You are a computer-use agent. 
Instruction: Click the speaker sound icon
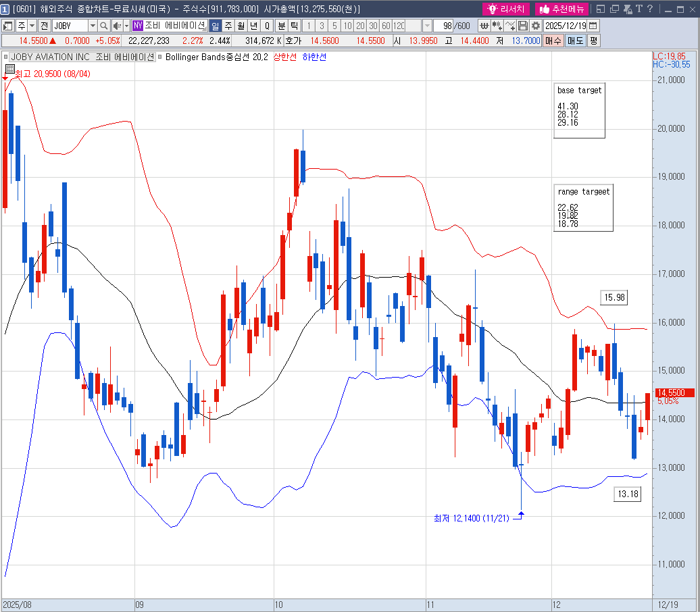point(116,26)
